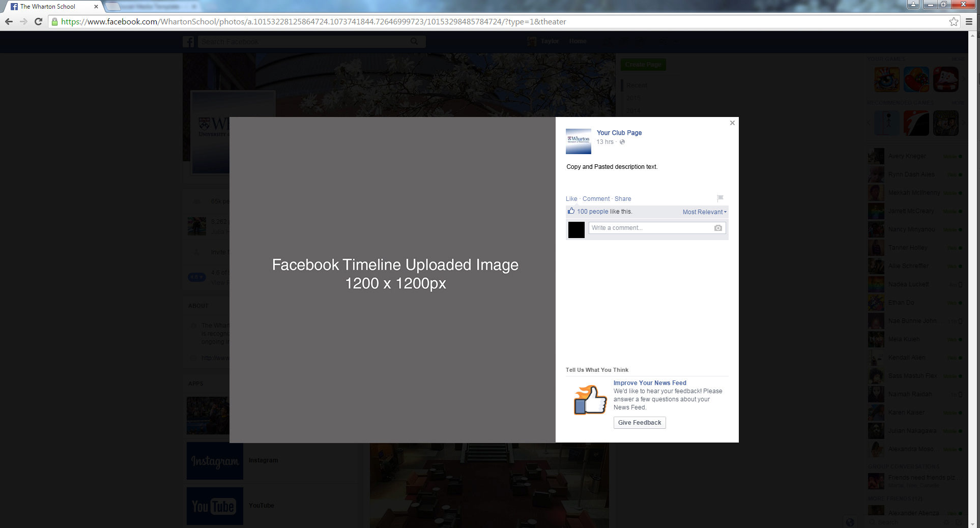Click the Like link under the post
The image size is (980, 528).
coord(571,199)
